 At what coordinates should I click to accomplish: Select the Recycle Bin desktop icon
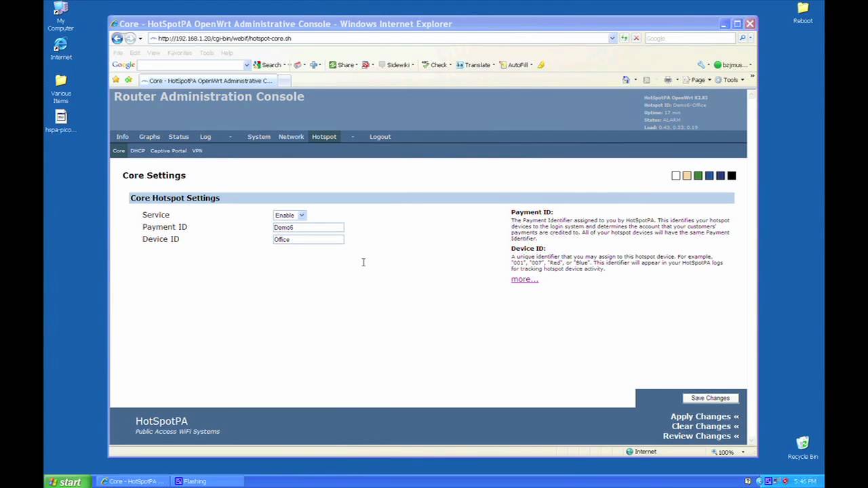pos(803,448)
